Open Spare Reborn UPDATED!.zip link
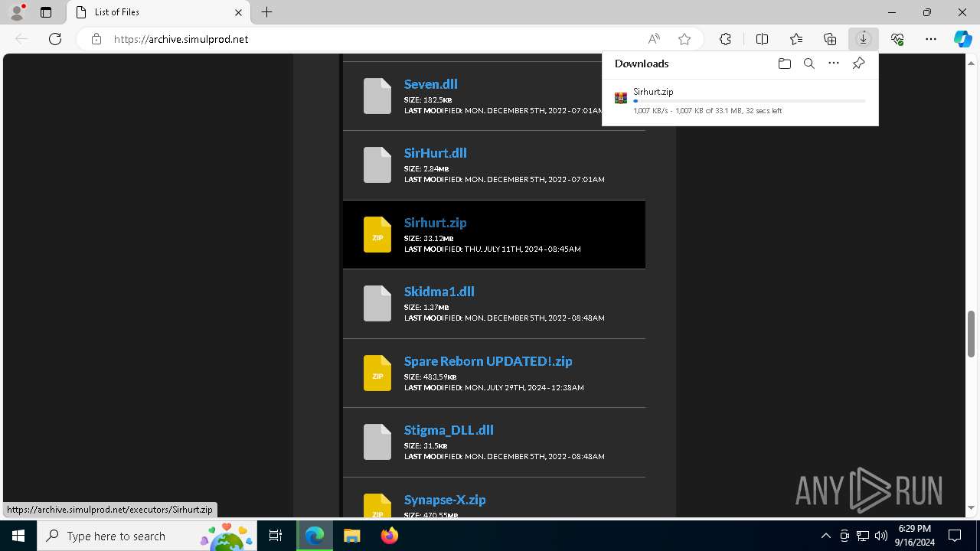The image size is (980, 551). pos(488,361)
